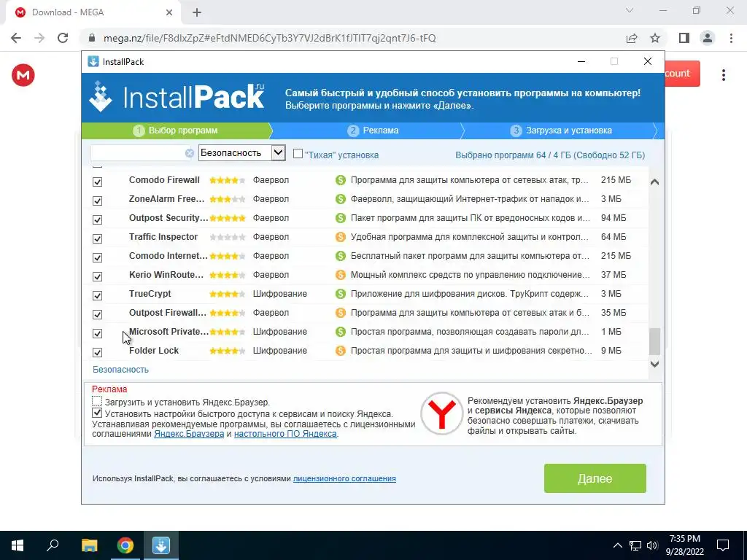Share this page via the share icon
The width and height of the screenshot is (747, 560).
[x=632, y=38]
